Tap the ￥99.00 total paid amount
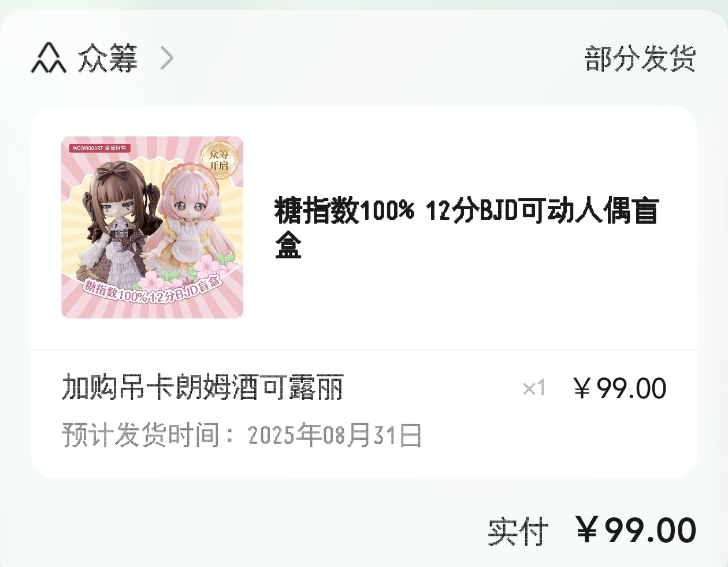The width and height of the screenshot is (728, 567). pyautogui.click(x=636, y=530)
